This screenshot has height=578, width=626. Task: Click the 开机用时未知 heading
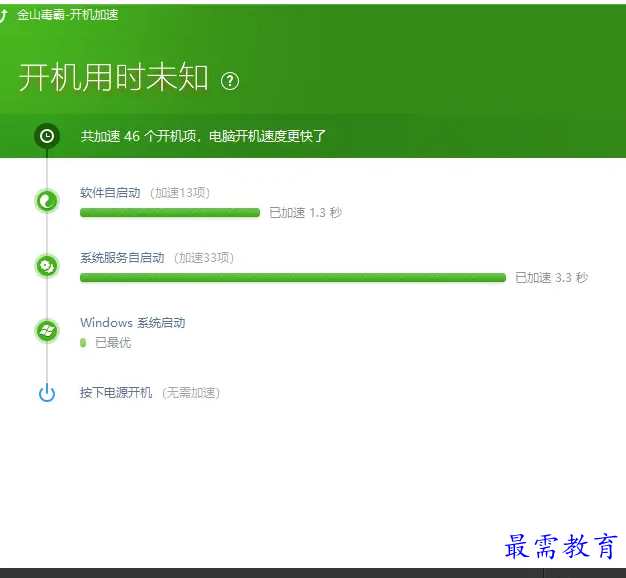pos(113,77)
